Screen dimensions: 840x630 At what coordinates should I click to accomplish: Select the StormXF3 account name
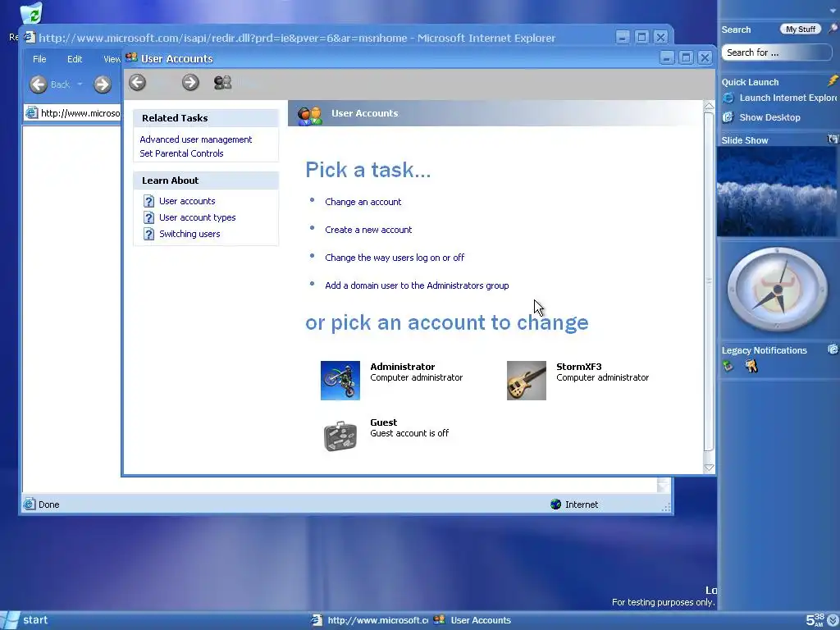tap(578, 367)
